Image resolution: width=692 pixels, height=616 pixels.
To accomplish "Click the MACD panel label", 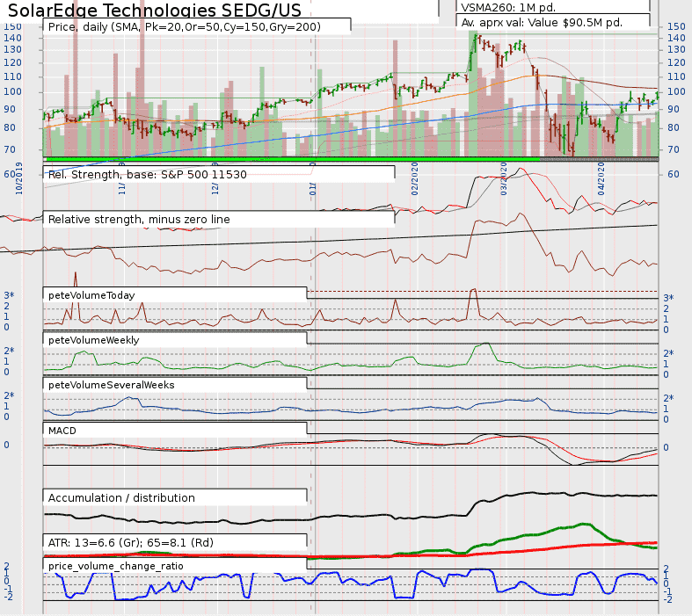I will click(62, 431).
